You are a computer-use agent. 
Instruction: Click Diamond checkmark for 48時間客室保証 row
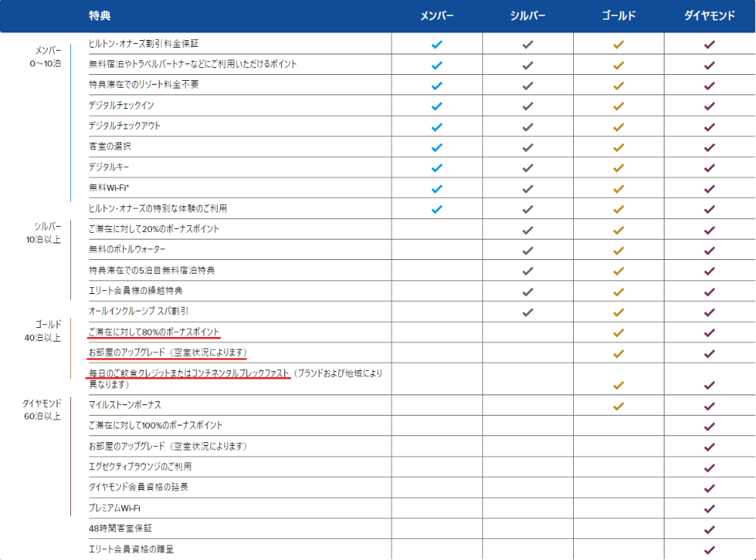(709, 530)
